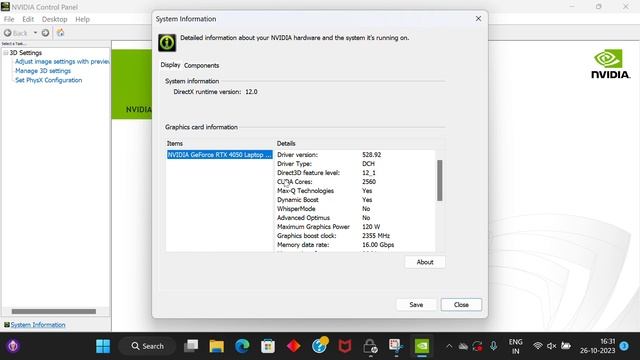Click the Save button

point(416,305)
